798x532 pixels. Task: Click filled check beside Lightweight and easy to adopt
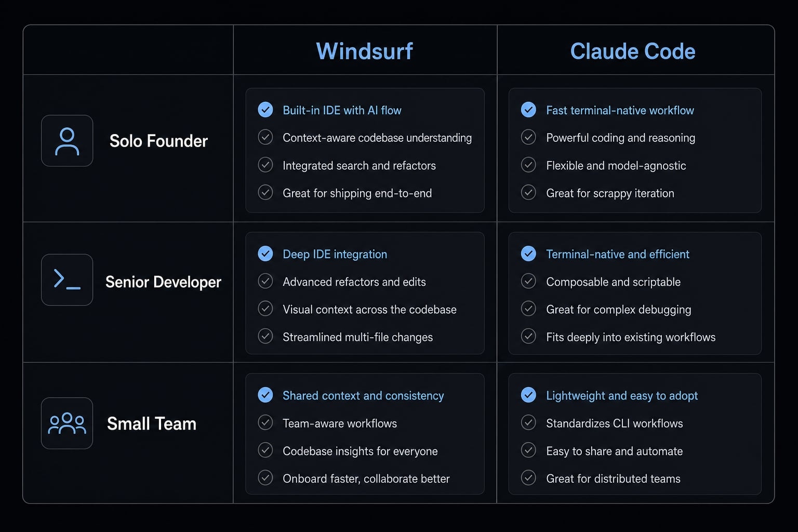(528, 395)
